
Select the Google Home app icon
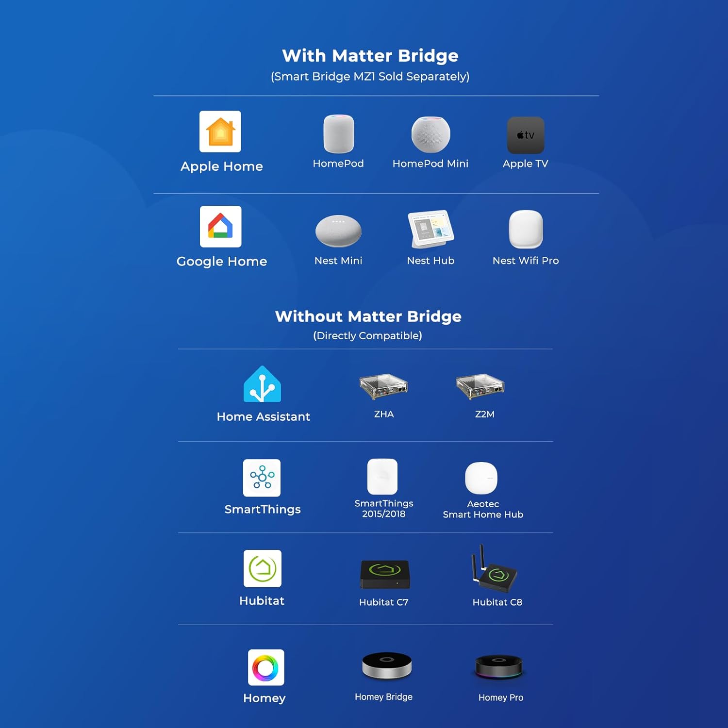(x=220, y=227)
